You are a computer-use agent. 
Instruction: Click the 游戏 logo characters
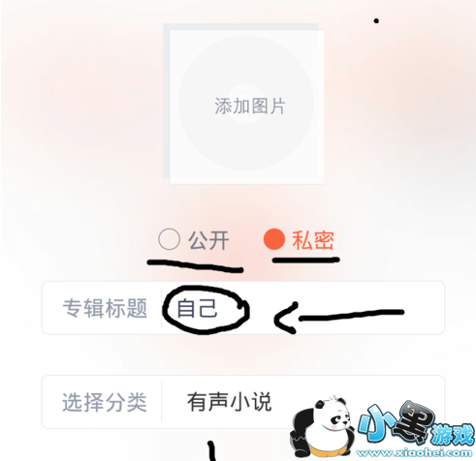click(x=453, y=435)
